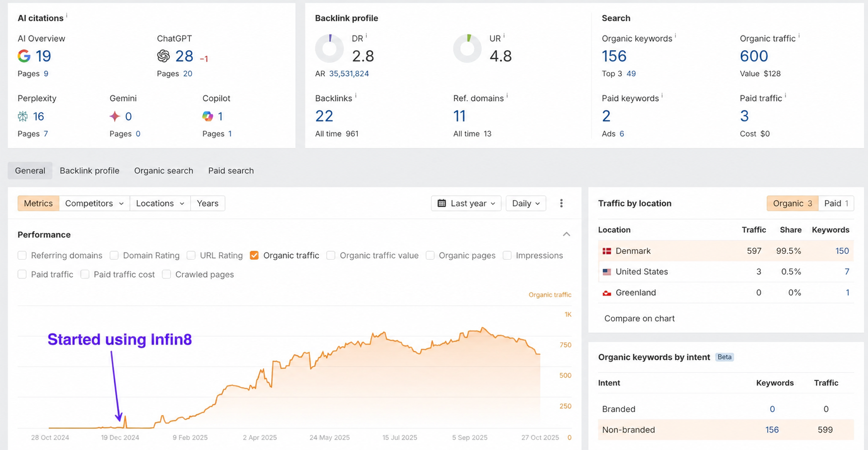Click the Copilot logo icon
868x450 pixels.
(208, 116)
